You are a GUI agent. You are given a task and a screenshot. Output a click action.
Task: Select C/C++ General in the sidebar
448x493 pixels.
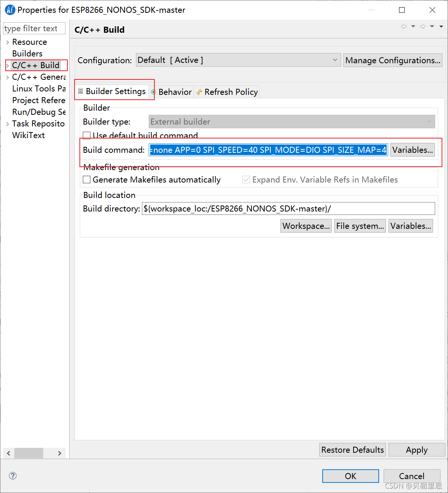click(39, 77)
